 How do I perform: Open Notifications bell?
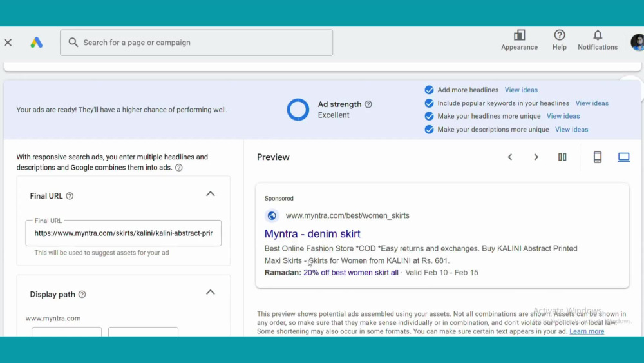598,40
